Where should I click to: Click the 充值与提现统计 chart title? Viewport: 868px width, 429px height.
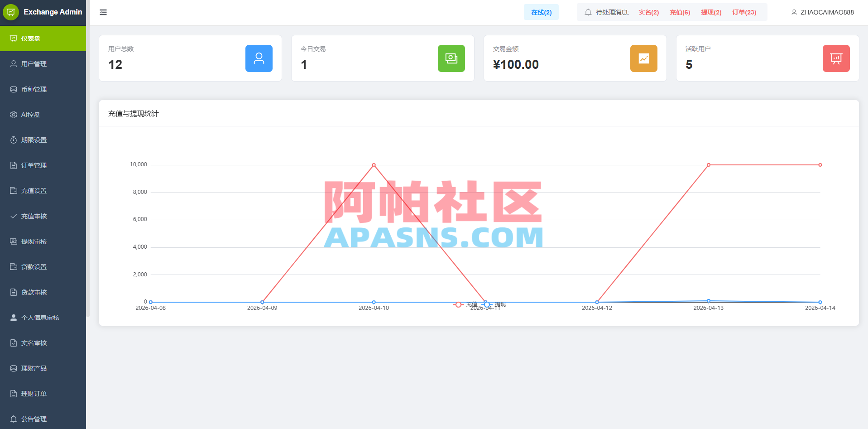pos(133,114)
